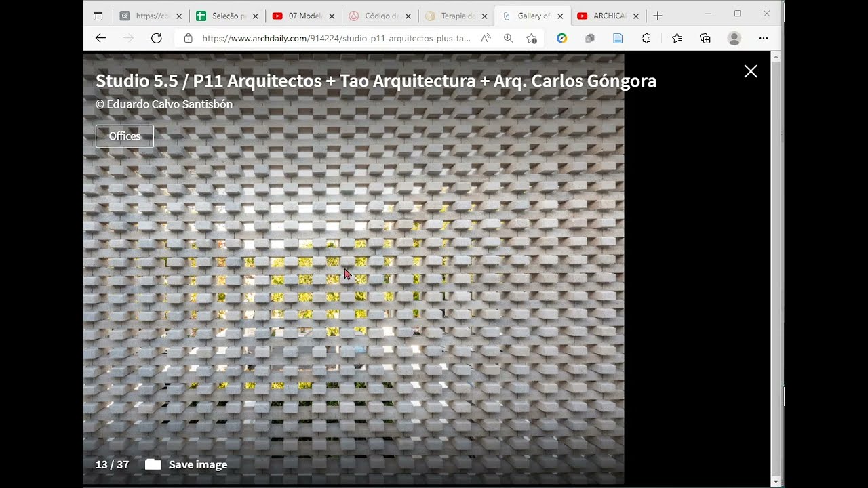Image resolution: width=868 pixels, height=488 pixels.
Task: Open Settings and more menu
Action: pos(764,39)
